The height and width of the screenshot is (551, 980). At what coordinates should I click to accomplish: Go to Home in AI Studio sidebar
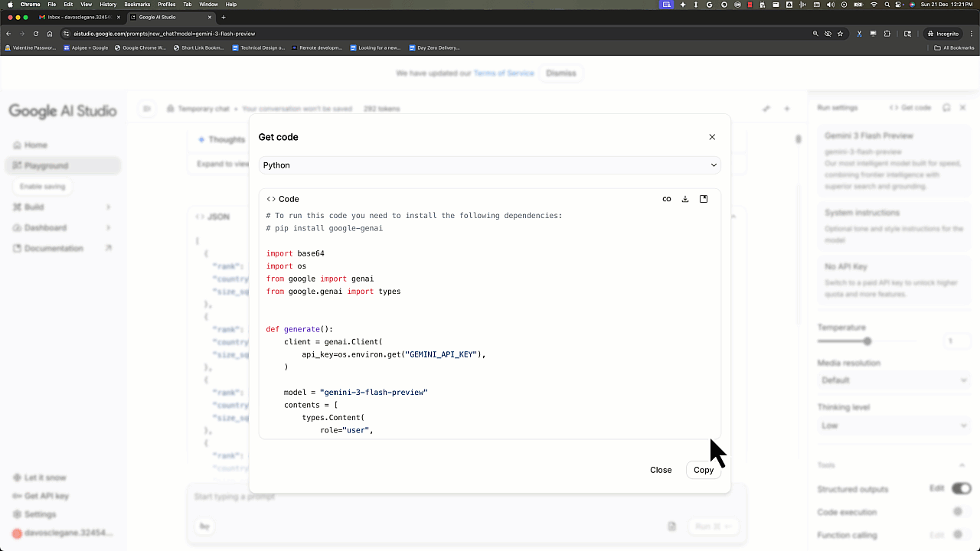pyautogui.click(x=35, y=145)
